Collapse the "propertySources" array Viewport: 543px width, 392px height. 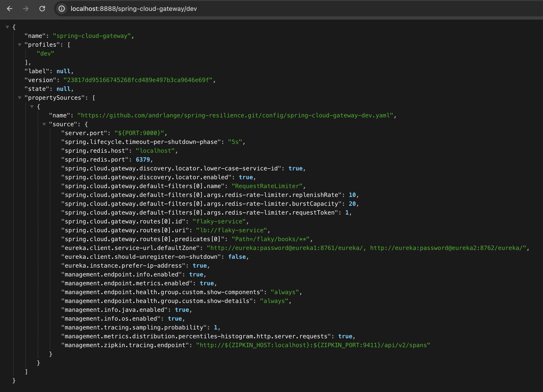(20, 98)
